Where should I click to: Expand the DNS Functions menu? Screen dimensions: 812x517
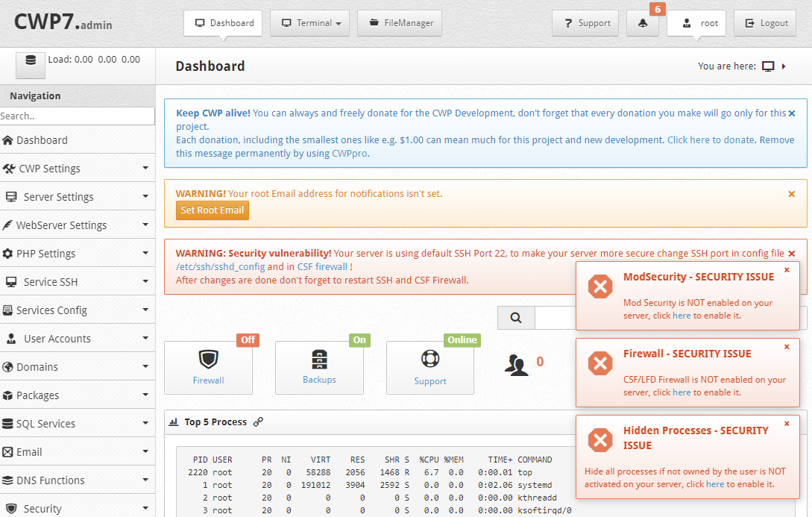click(78, 480)
